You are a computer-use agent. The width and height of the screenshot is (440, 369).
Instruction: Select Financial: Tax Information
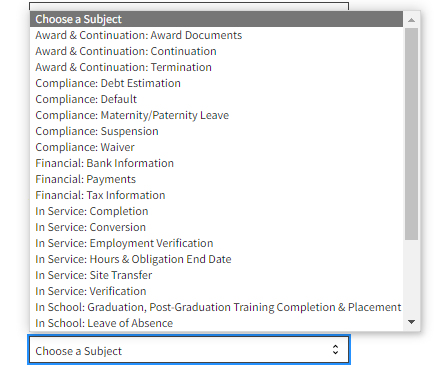pyautogui.click(x=216, y=195)
